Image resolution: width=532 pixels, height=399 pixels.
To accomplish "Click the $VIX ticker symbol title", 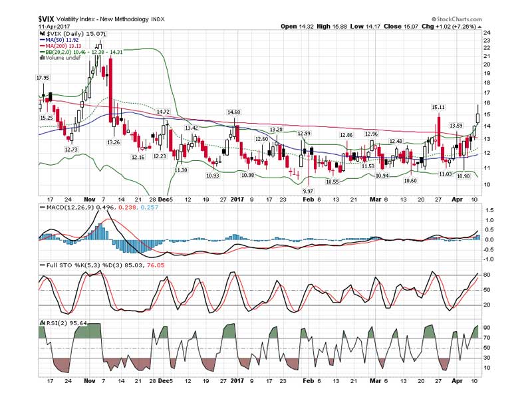I will (48, 19).
